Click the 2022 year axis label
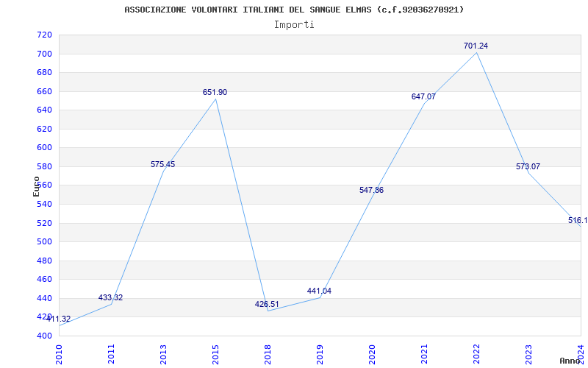 476,354
